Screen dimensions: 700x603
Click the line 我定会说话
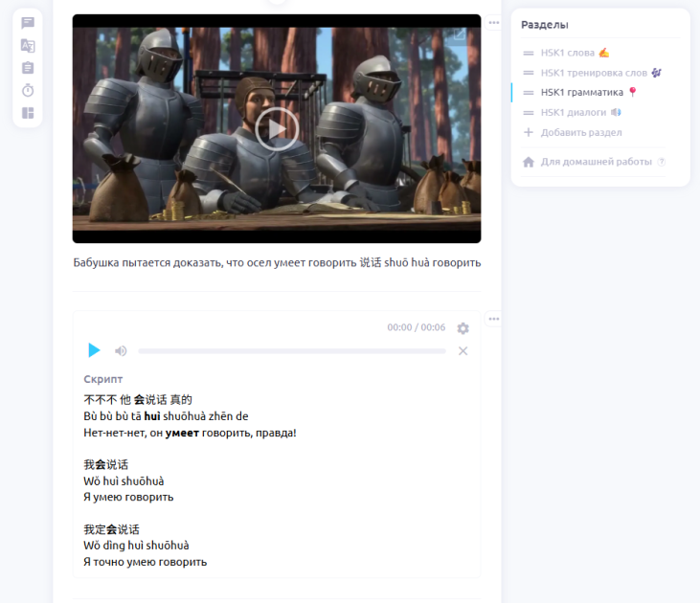pos(112,529)
